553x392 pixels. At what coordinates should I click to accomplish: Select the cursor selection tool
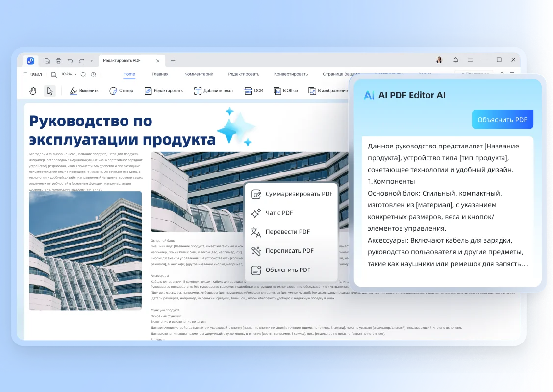[50, 91]
